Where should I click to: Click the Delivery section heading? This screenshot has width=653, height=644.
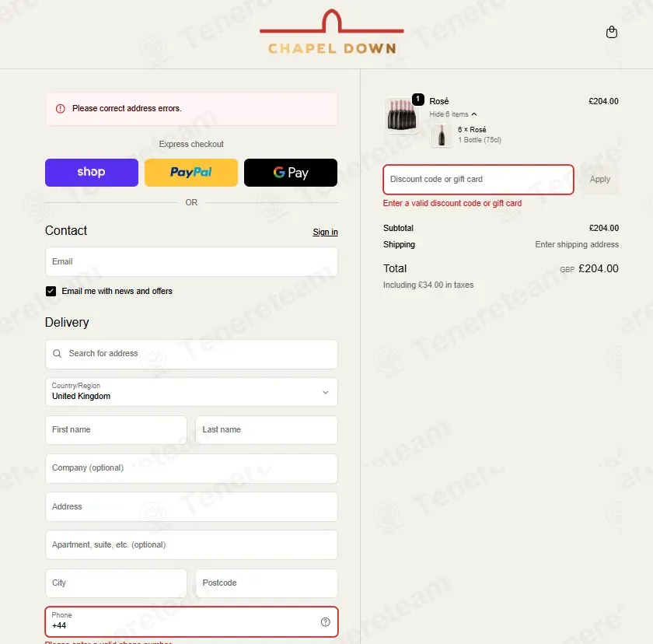tap(67, 323)
